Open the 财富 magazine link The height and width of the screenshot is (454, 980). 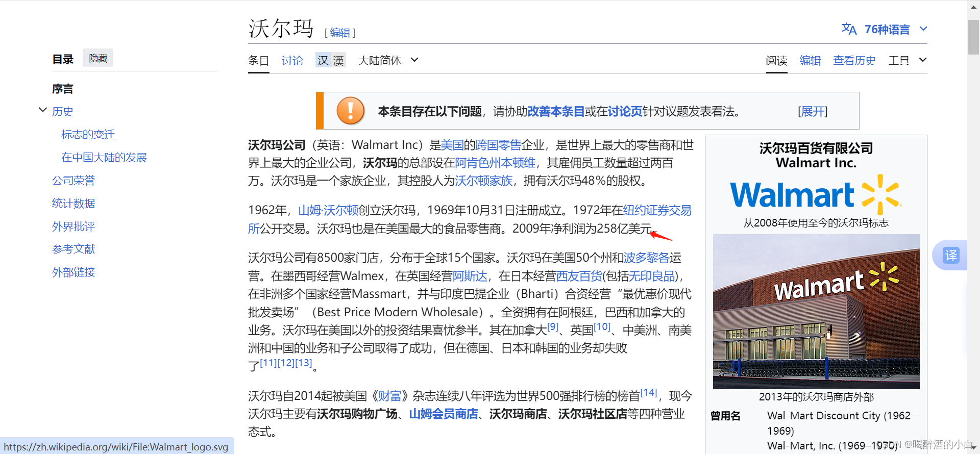point(389,396)
